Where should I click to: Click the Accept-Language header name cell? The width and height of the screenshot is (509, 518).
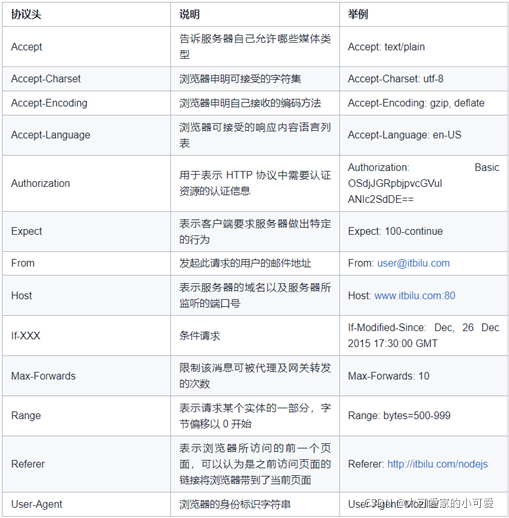click(x=86, y=135)
